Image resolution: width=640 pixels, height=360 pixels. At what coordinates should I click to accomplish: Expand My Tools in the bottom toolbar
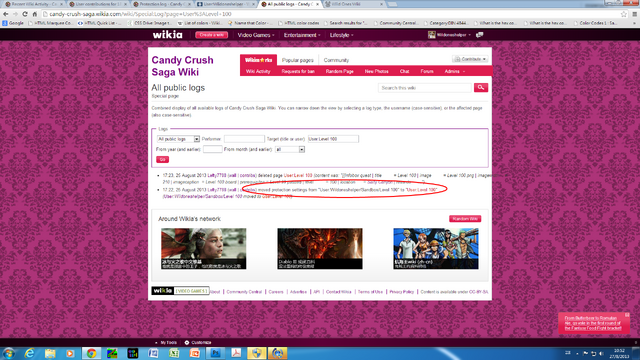click(166, 342)
